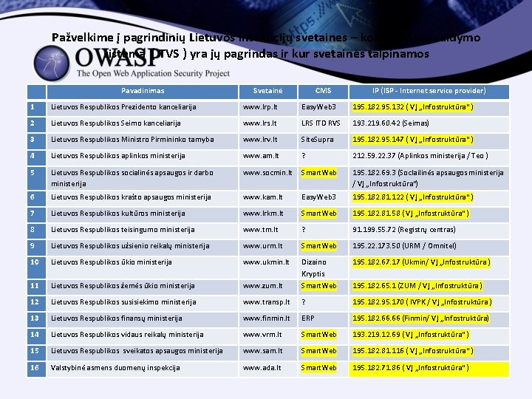532x399 pixels.
Task: Click the OWASP wordmark text
Action: pos(118,58)
